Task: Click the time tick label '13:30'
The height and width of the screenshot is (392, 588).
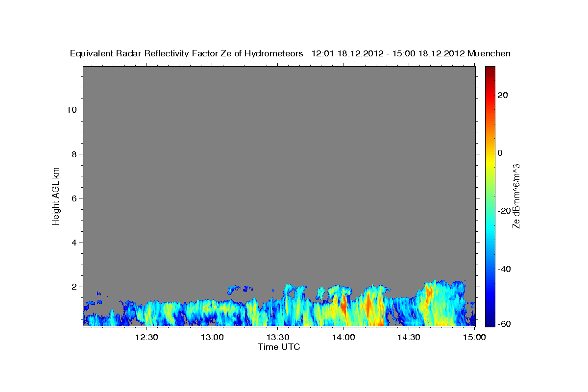Action: 277,338
